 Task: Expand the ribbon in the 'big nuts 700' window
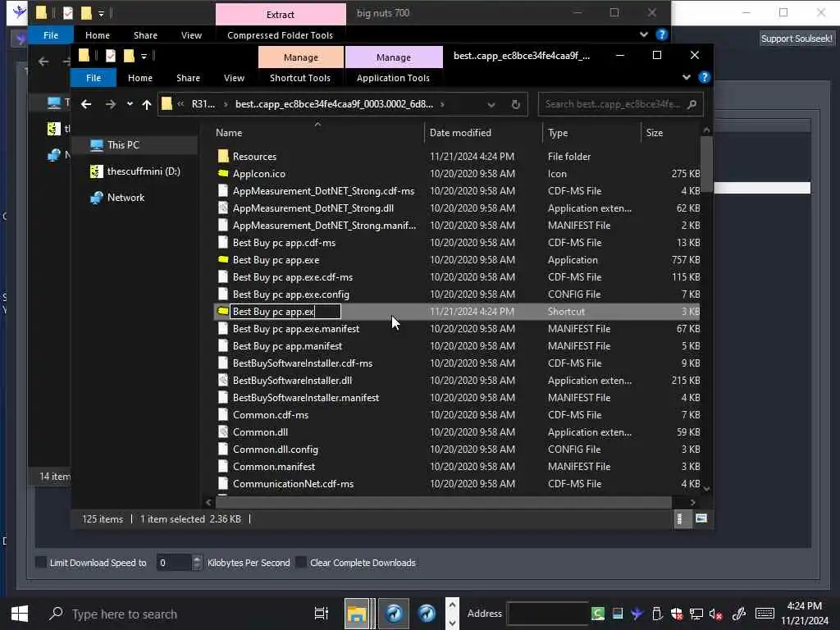[643, 34]
